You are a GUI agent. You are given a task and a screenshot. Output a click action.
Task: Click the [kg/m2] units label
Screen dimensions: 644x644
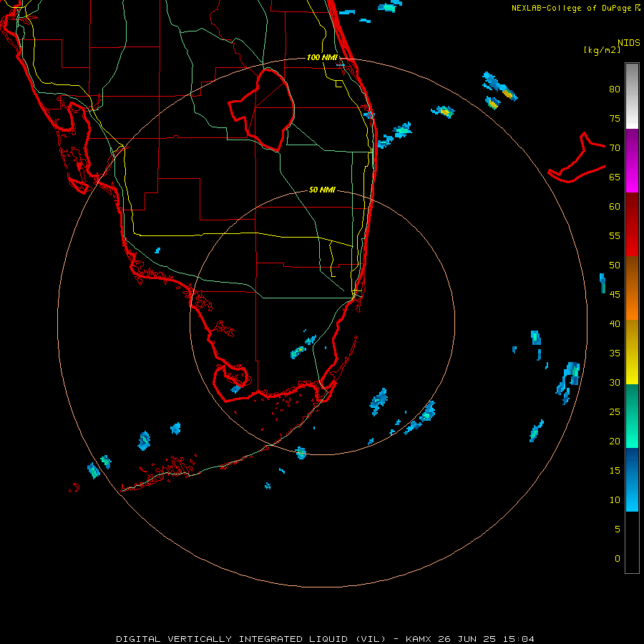(x=602, y=50)
